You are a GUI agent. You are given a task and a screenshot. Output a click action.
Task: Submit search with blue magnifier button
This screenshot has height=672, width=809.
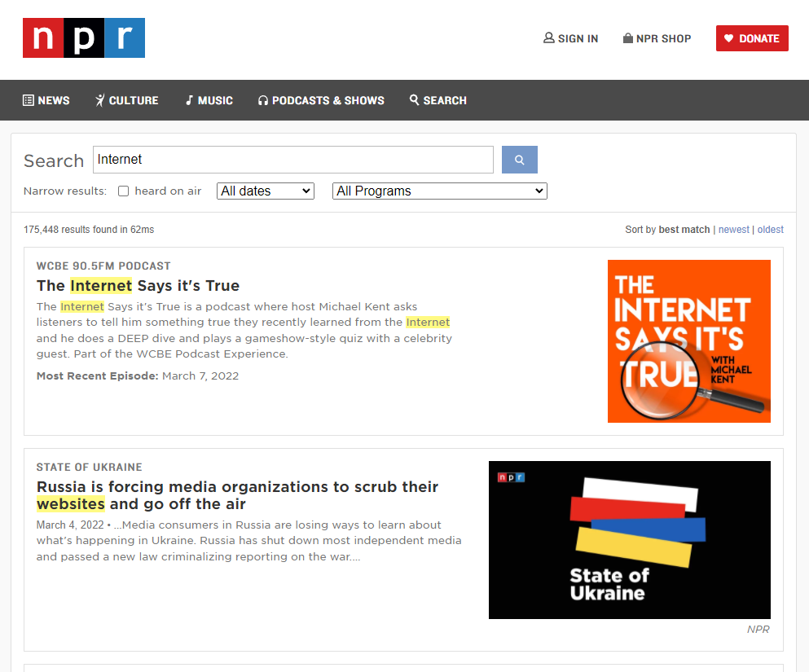(520, 160)
